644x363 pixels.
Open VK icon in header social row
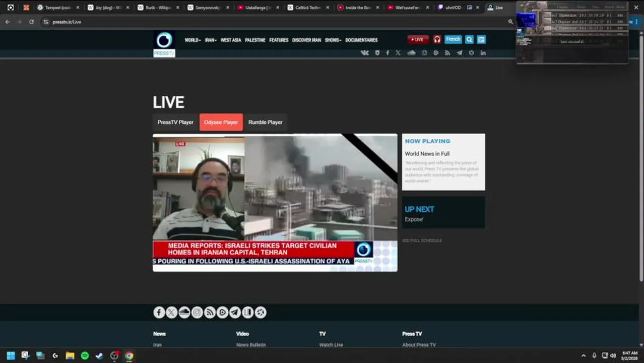(365, 52)
